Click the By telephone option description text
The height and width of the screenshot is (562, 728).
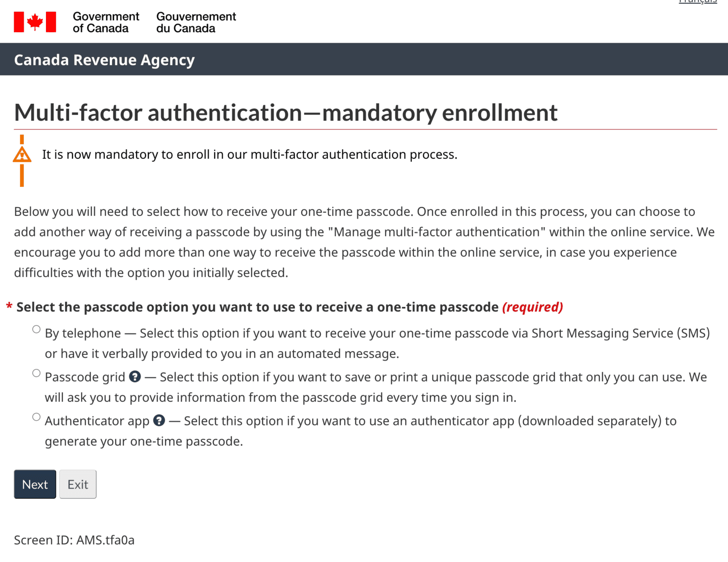coord(377,343)
